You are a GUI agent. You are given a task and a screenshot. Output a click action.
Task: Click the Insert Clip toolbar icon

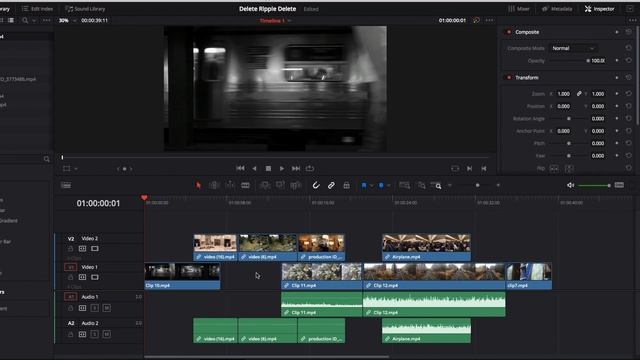coord(265,185)
